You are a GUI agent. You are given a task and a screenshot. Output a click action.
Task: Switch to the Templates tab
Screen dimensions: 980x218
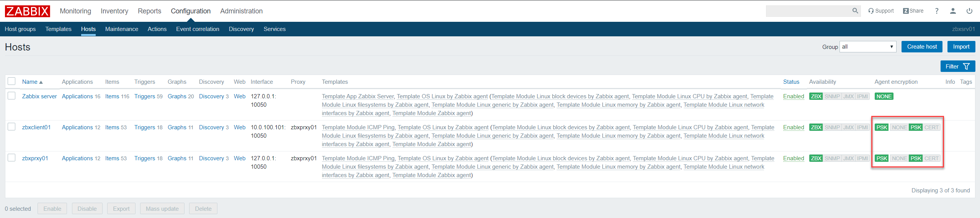58,29
